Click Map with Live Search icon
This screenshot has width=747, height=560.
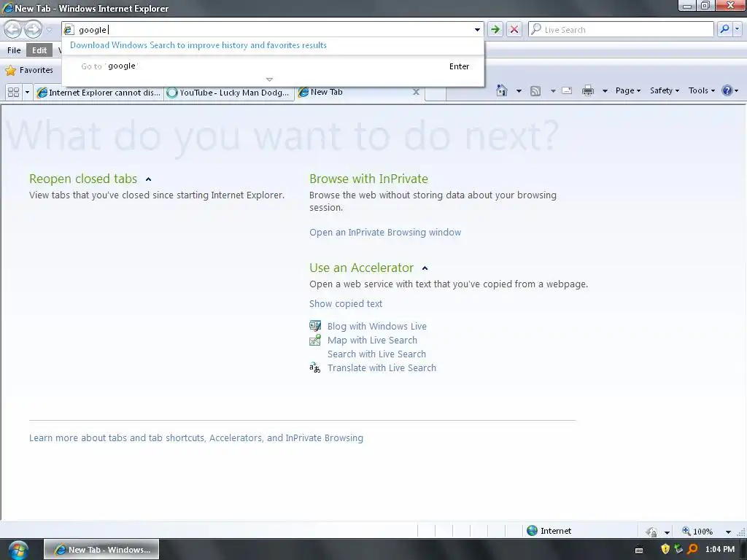click(x=315, y=340)
